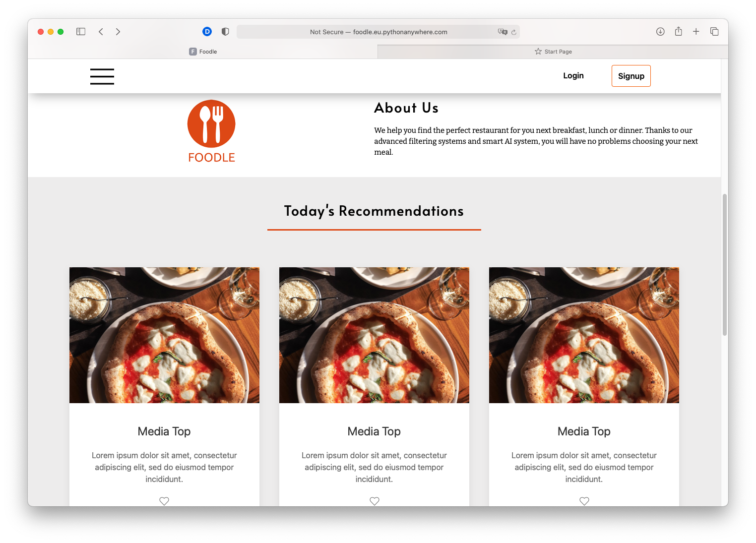Click the FOODLE logo text
This screenshot has width=756, height=543.
211,158
